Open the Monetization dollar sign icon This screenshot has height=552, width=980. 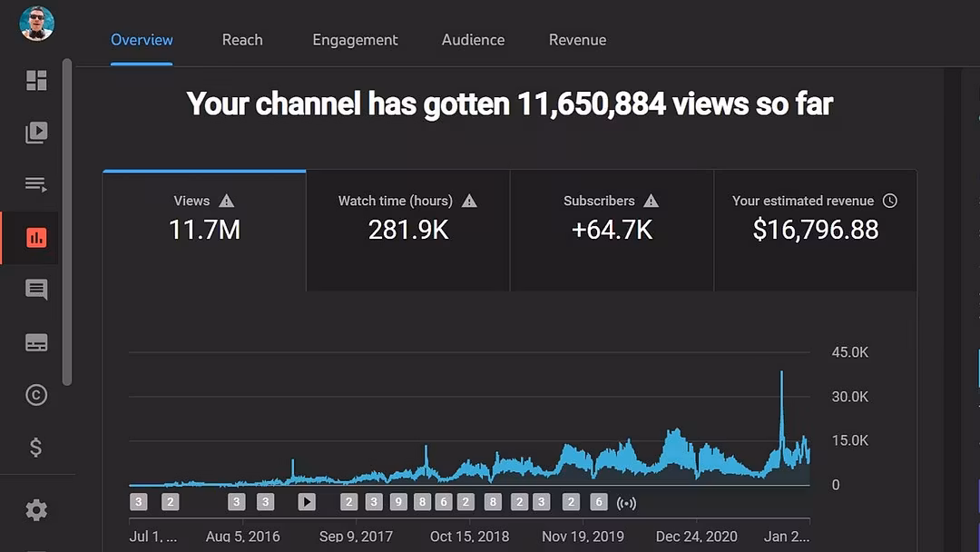(36, 448)
